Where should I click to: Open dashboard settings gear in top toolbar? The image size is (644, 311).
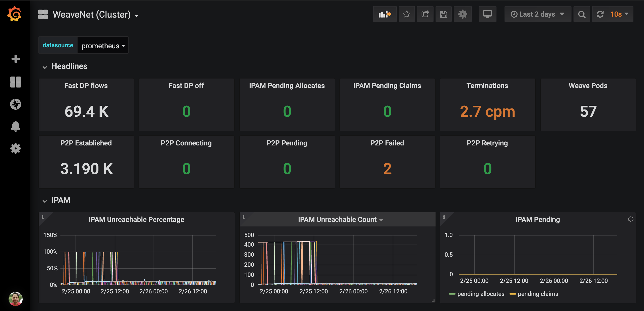pos(462,14)
